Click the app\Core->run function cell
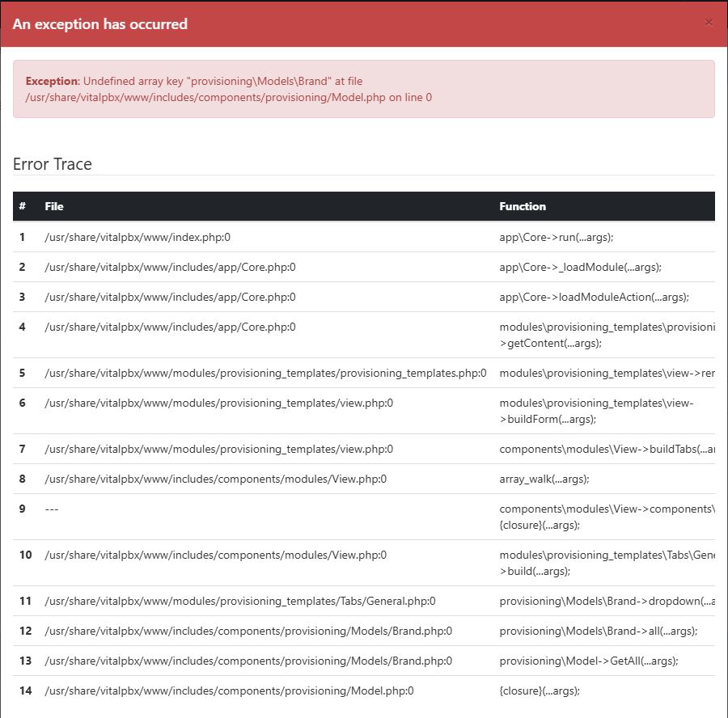The height and width of the screenshot is (718, 728). (x=557, y=237)
